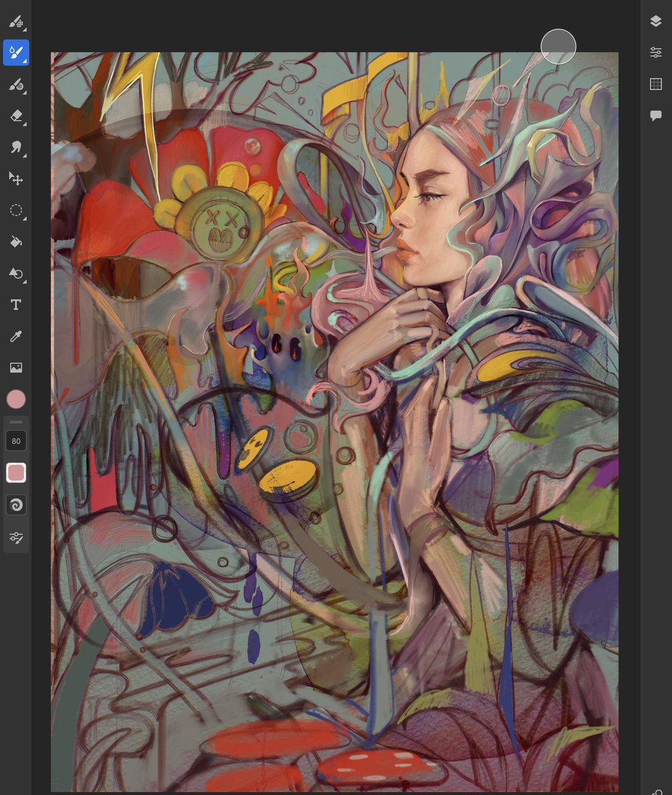The image size is (672, 795).
Task: Select the Transform move tool
Action: coord(16,179)
